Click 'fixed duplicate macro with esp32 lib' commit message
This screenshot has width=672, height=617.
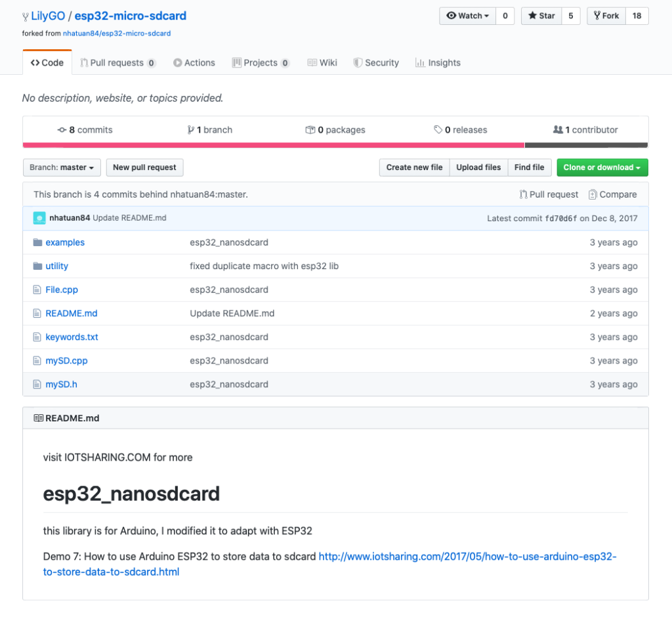click(x=264, y=266)
